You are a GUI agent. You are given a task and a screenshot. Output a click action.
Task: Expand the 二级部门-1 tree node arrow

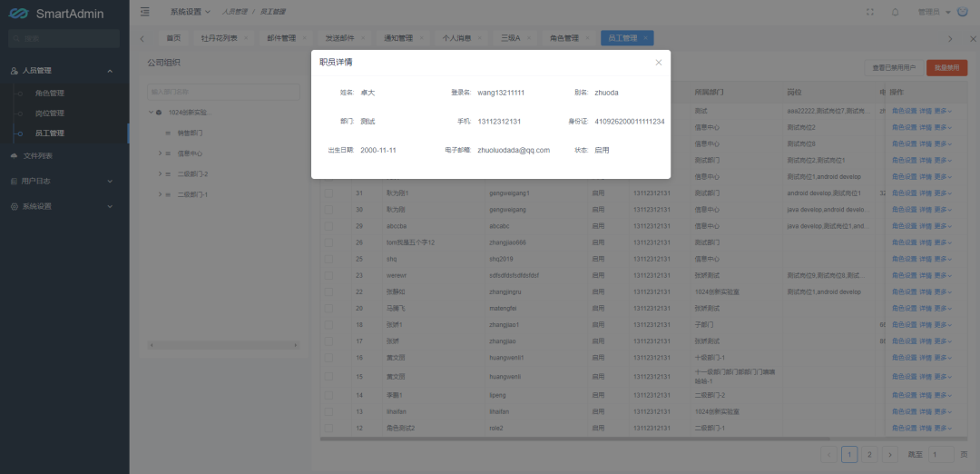coord(160,194)
